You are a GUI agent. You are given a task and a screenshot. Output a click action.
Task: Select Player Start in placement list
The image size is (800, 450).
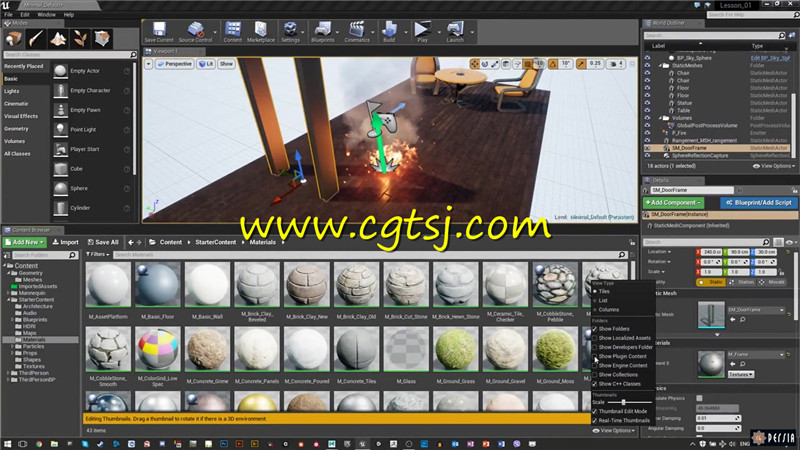92,149
